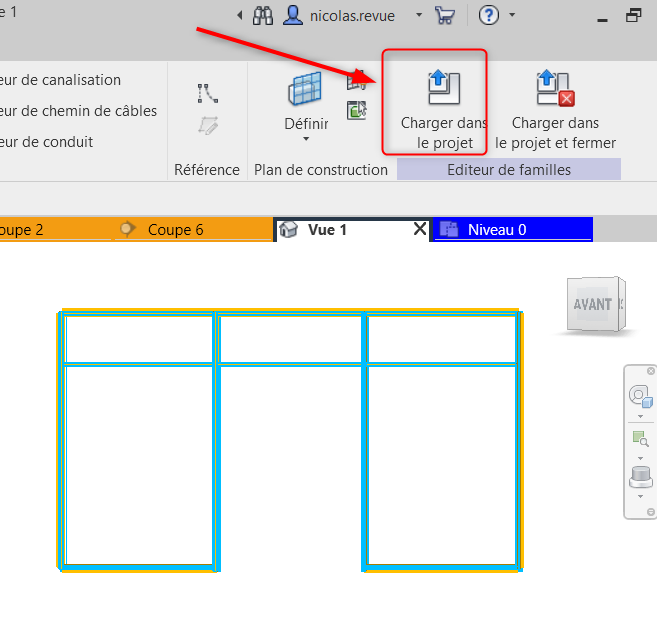The image size is (657, 620).
Task: Expand the dropdown below the 3D mouse icon
Action: [640, 496]
